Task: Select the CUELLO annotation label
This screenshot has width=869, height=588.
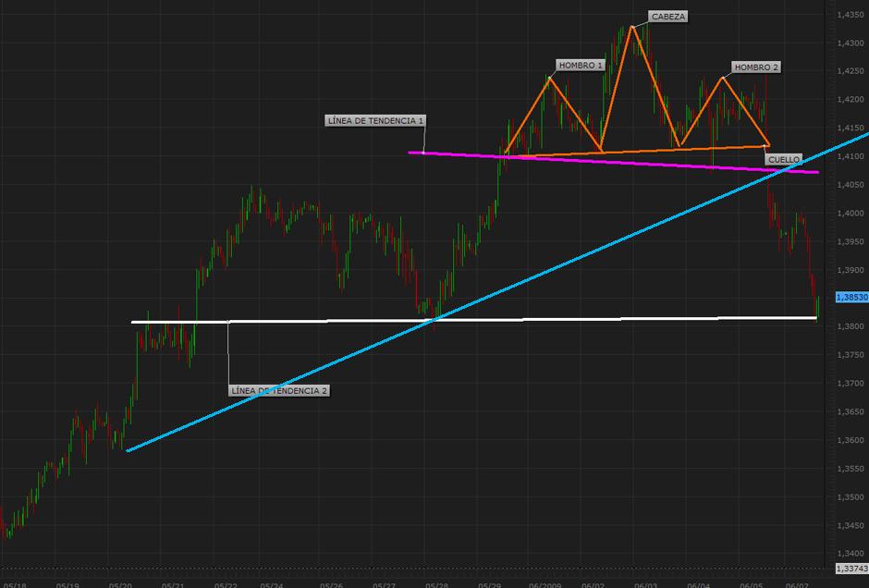Action: (784, 160)
